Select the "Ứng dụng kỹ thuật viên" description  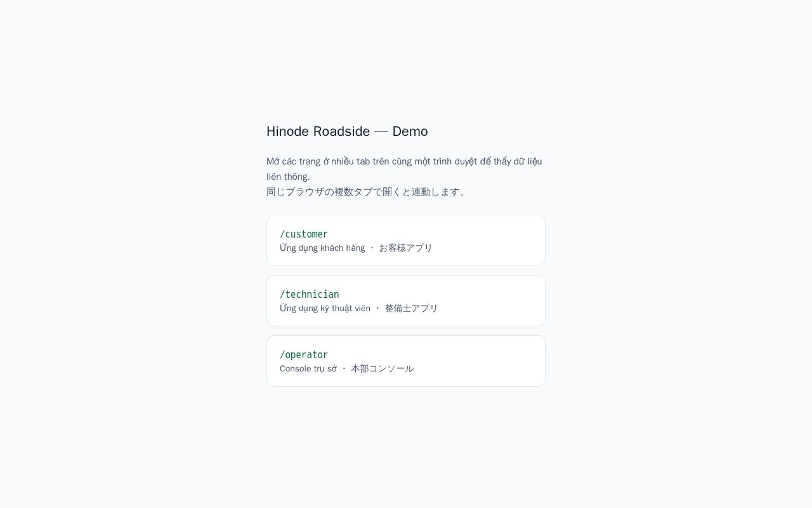coord(325,309)
